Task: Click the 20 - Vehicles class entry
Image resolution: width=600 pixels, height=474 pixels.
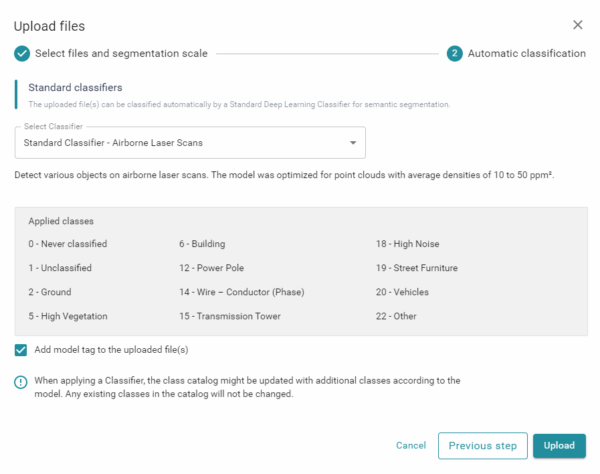Action: click(x=408, y=292)
